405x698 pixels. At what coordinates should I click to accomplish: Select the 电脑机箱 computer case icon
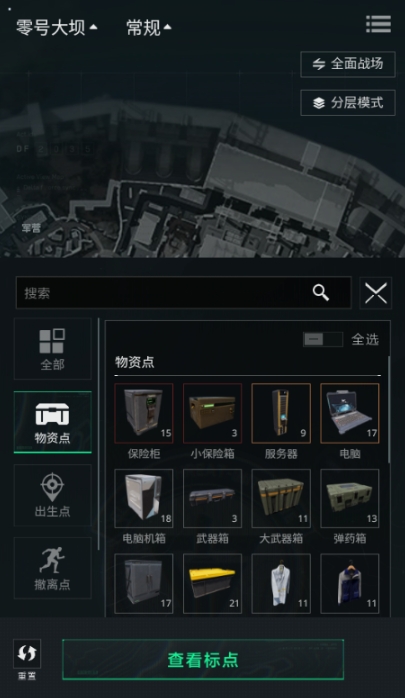tap(144, 498)
